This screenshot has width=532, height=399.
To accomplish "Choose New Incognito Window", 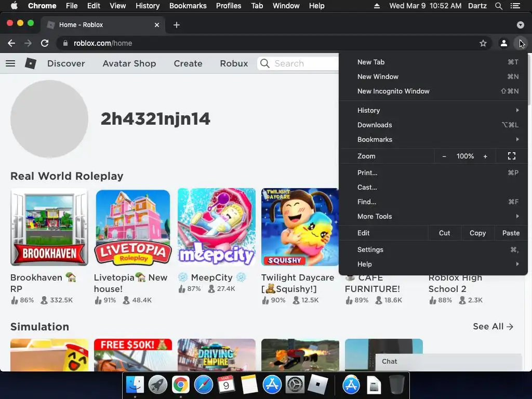I will point(433,91).
